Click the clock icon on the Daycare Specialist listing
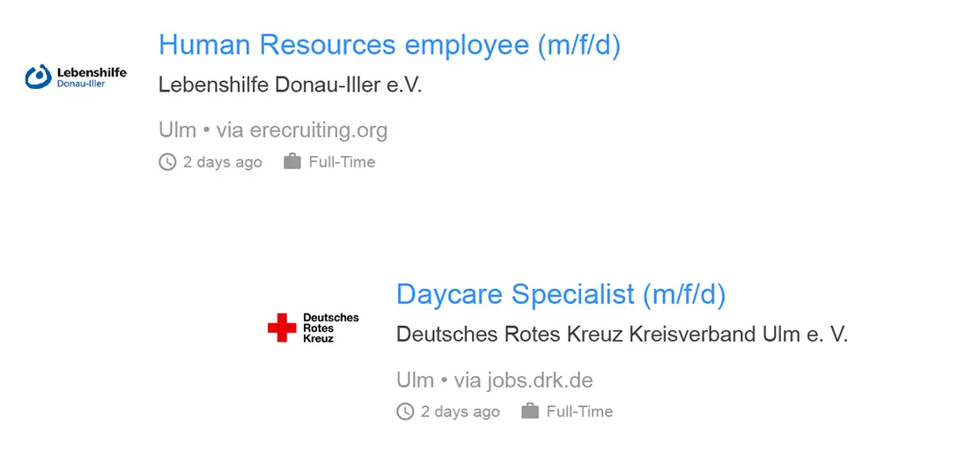The image size is (980, 450). [405, 411]
